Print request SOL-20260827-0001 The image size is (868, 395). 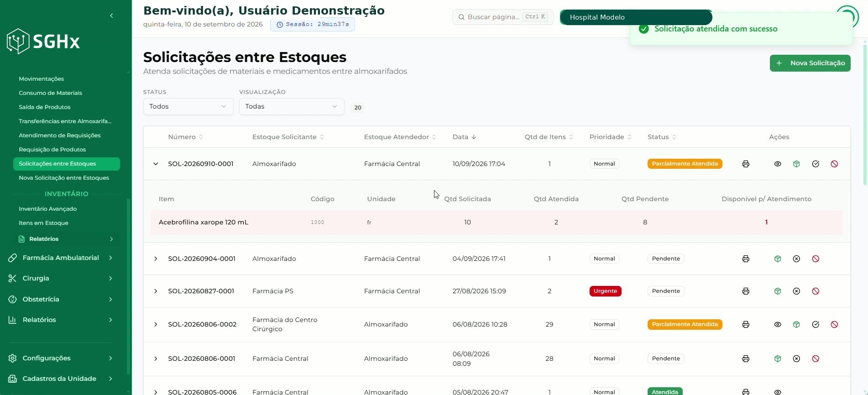[x=746, y=291]
